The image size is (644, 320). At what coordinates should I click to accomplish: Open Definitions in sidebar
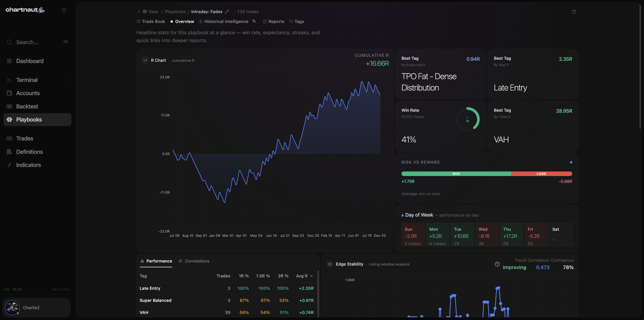pos(37,152)
